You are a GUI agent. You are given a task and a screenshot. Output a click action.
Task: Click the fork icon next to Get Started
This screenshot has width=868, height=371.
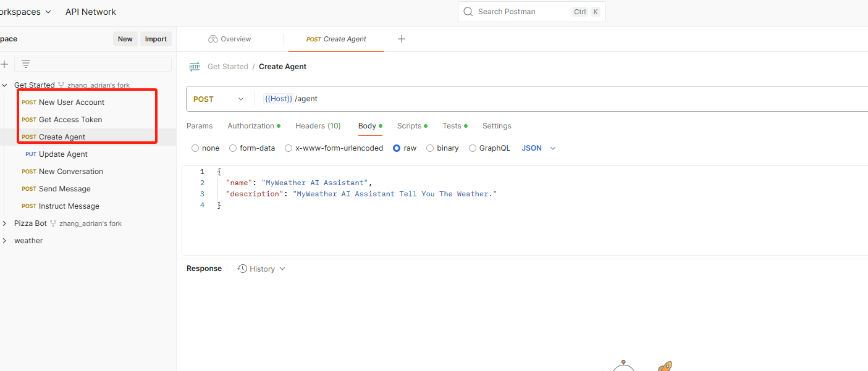[62, 85]
